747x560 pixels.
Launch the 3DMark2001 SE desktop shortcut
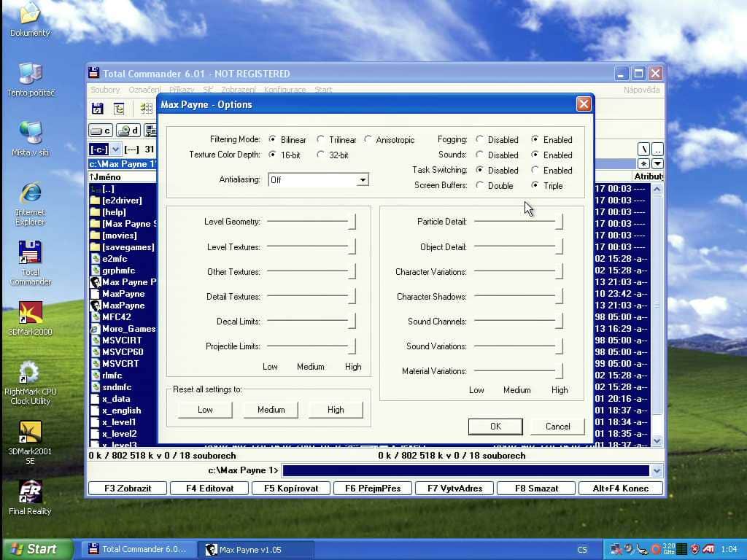pyautogui.click(x=30, y=443)
